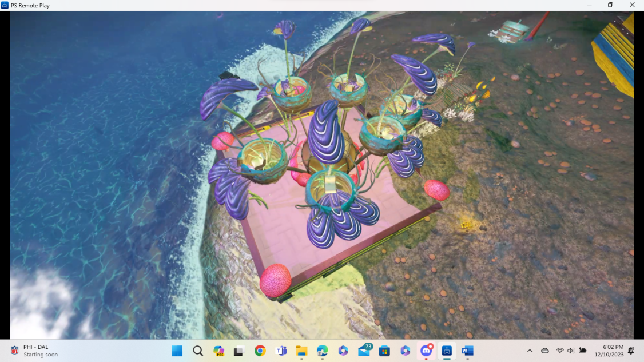
Task: Launch Google Chrome from the taskbar
Action: pos(260,351)
